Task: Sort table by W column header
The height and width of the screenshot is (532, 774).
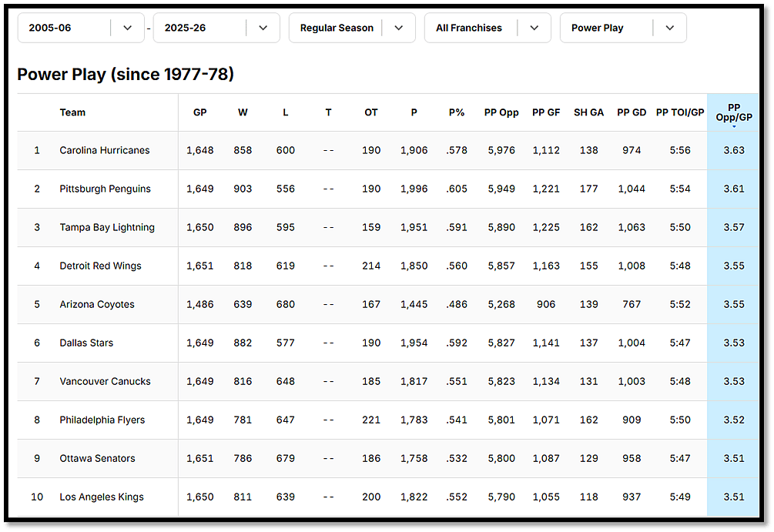Action: click(x=243, y=112)
